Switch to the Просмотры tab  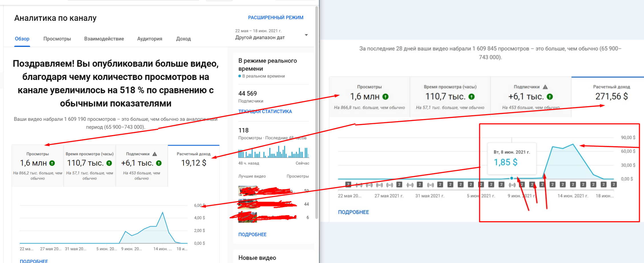coord(57,39)
